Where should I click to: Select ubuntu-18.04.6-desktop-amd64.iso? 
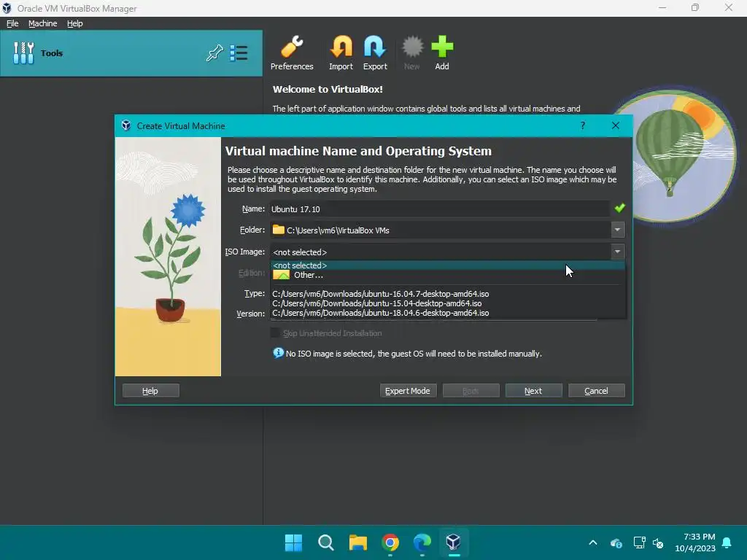[448, 313]
